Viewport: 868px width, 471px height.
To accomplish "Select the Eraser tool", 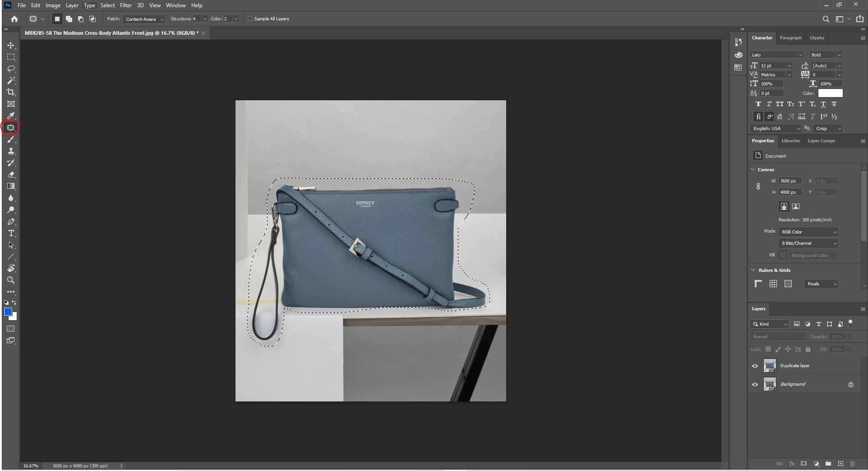I will 11,175.
